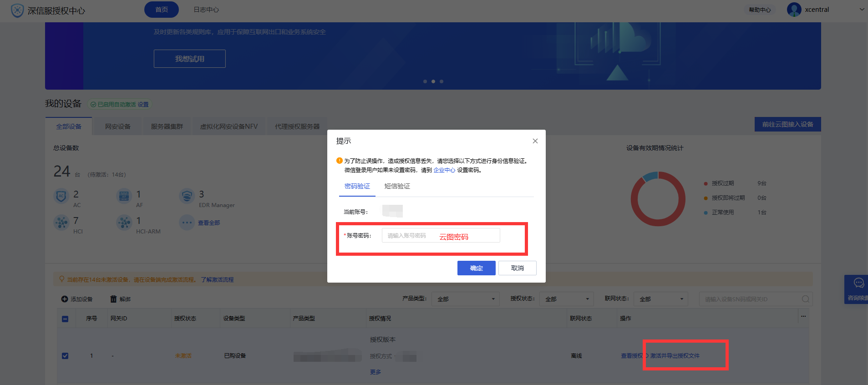Select the 服务器集群 tab
This screenshot has width=868, height=385.
167,127
